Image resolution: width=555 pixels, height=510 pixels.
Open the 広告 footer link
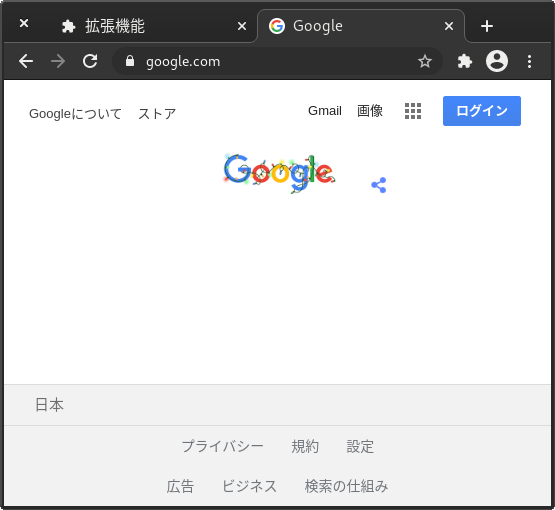(180, 486)
